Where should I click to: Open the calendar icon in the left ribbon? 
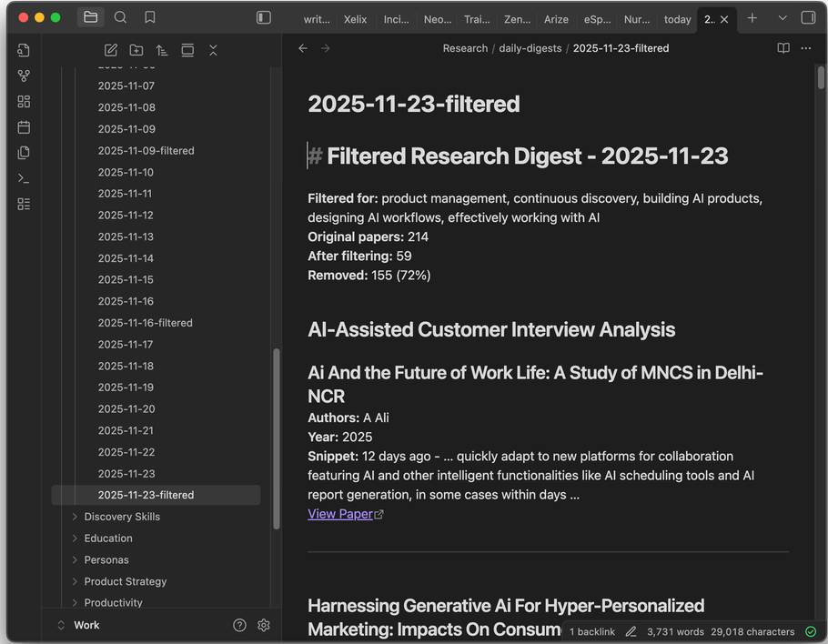24,127
